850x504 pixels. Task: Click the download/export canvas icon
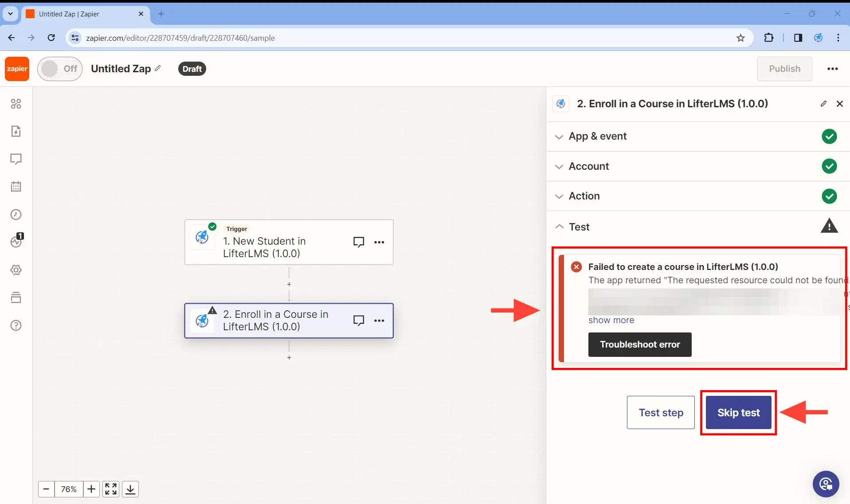[130, 489]
